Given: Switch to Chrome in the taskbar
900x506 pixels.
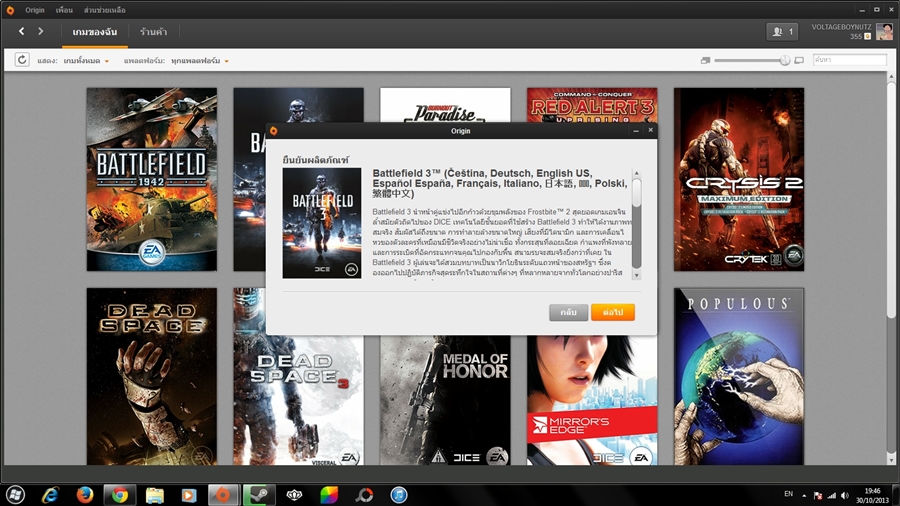Looking at the screenshot, I should (x=120, y=495).
